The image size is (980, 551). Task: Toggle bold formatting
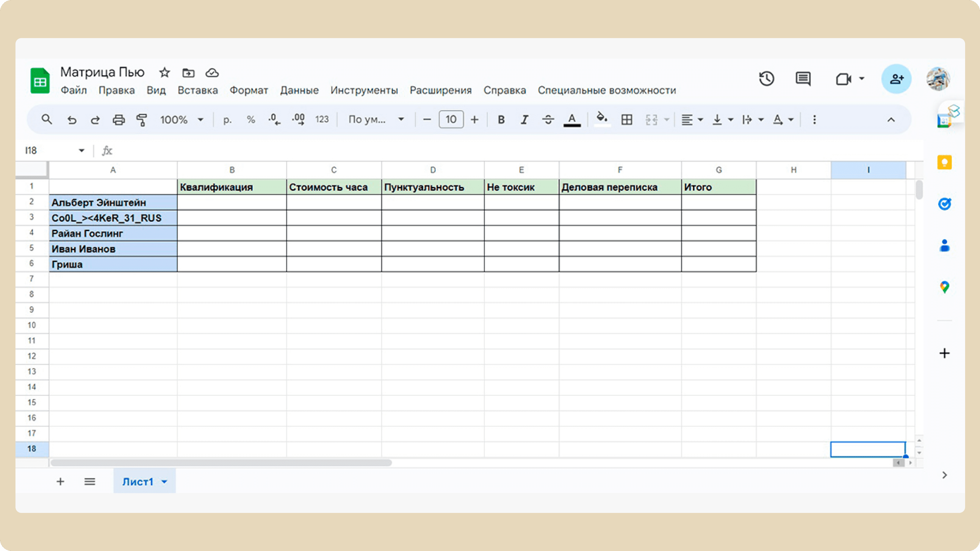click(x=501, y=120)
